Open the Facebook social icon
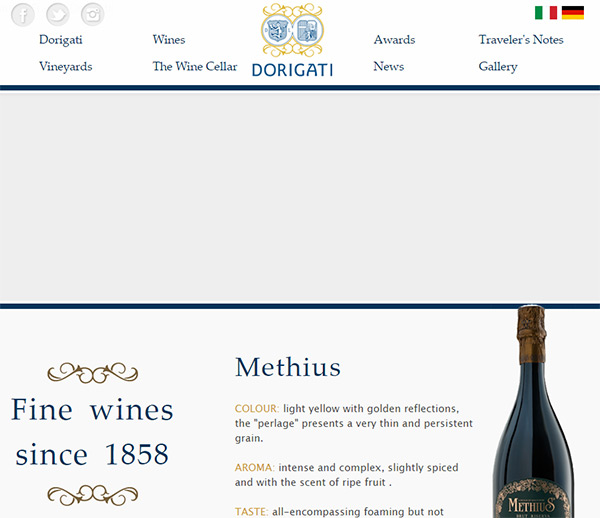This screenshot has height=518, width=600. pyautogui.click(x=23, y=15)
